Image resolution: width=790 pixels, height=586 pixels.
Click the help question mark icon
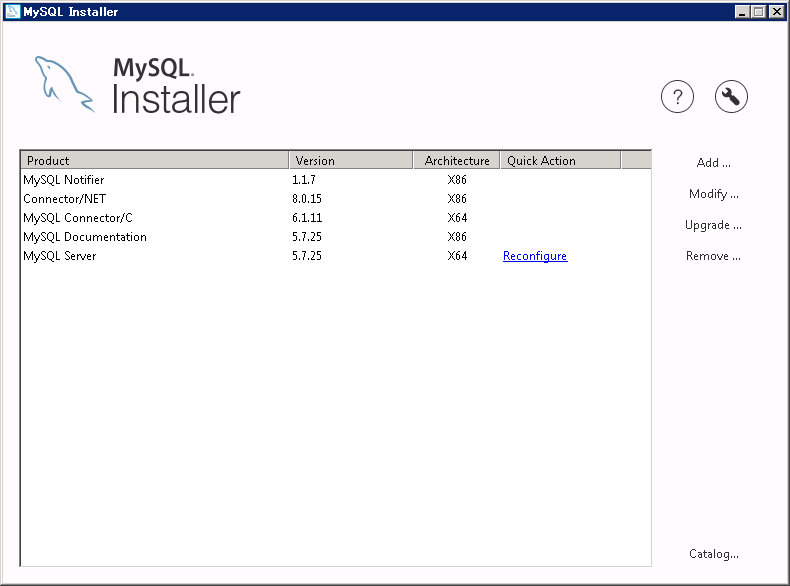click(x=677, y=97)
